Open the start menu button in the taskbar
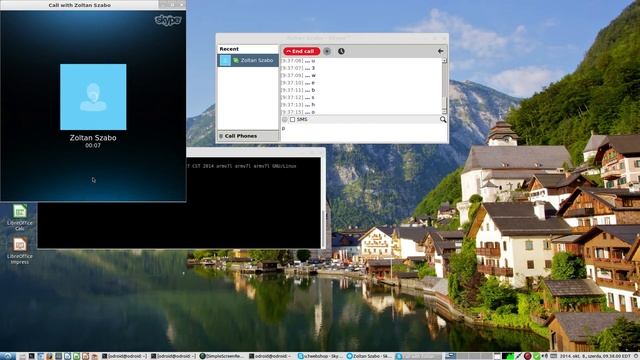Viewport: 640px width, 360px height. (8, 356)
